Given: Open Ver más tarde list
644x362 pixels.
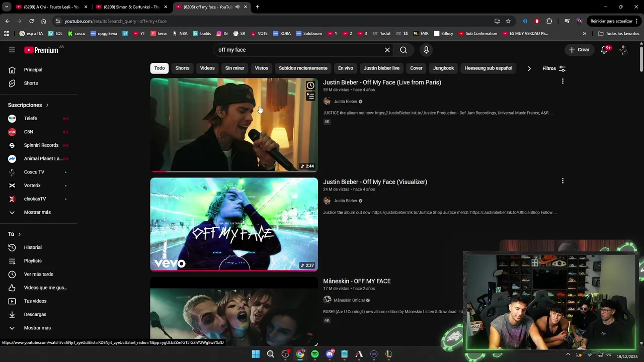Looking at the screenshot, I should [39, 274].
